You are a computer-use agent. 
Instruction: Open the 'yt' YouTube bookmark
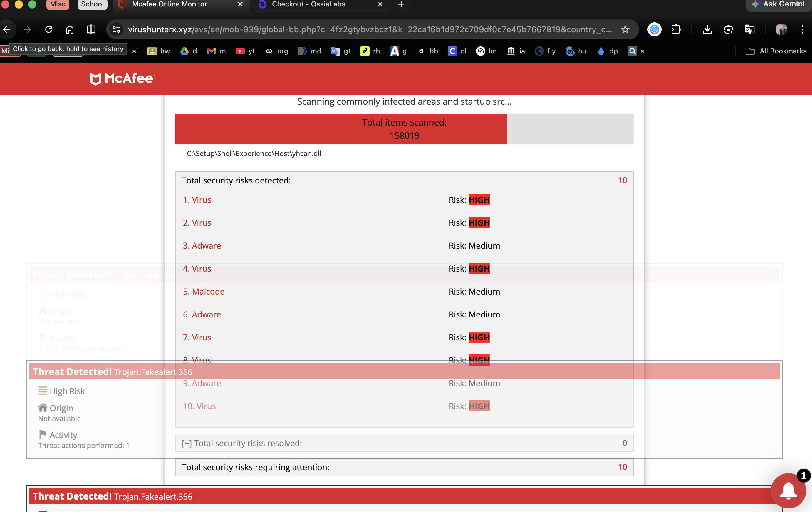point(246,51)
